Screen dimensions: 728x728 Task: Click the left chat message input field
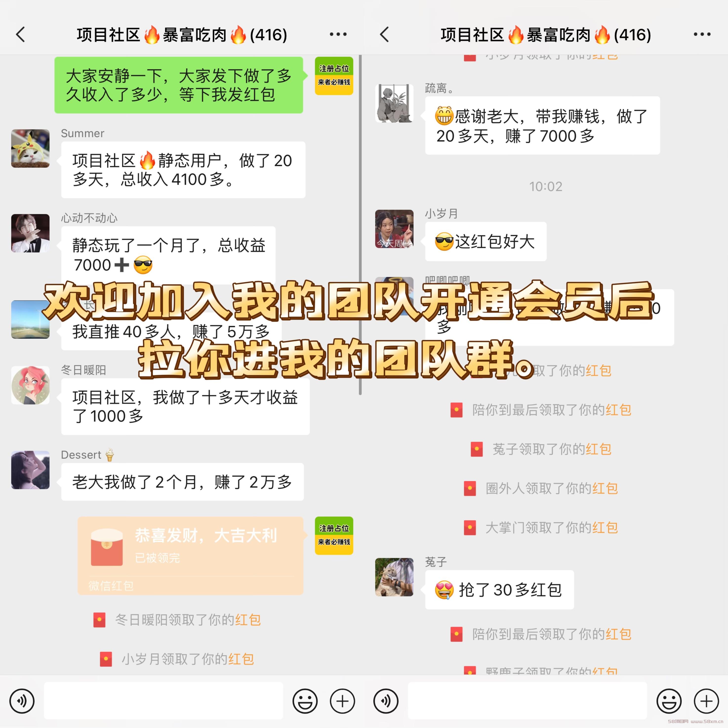163,701
